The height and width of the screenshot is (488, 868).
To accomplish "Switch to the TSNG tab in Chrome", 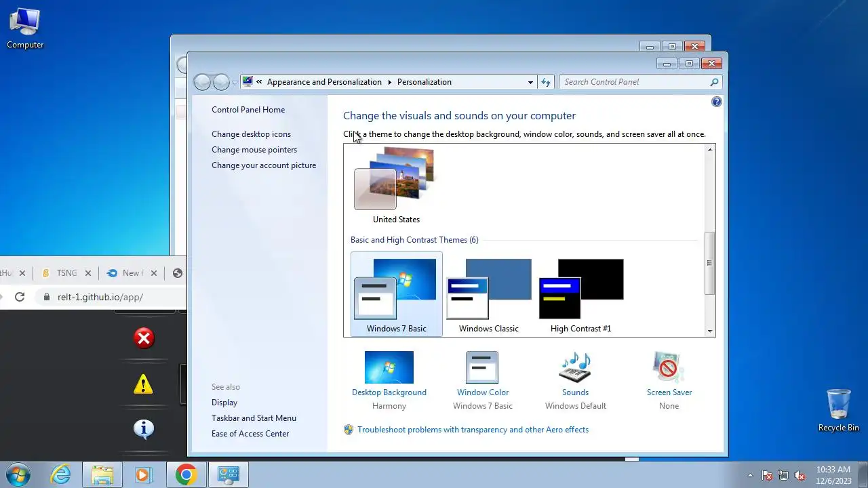I will [x=64, y=273].
